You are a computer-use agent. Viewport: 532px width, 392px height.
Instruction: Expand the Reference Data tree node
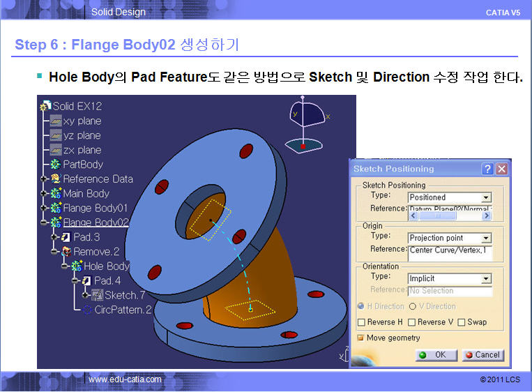point(44,179)
